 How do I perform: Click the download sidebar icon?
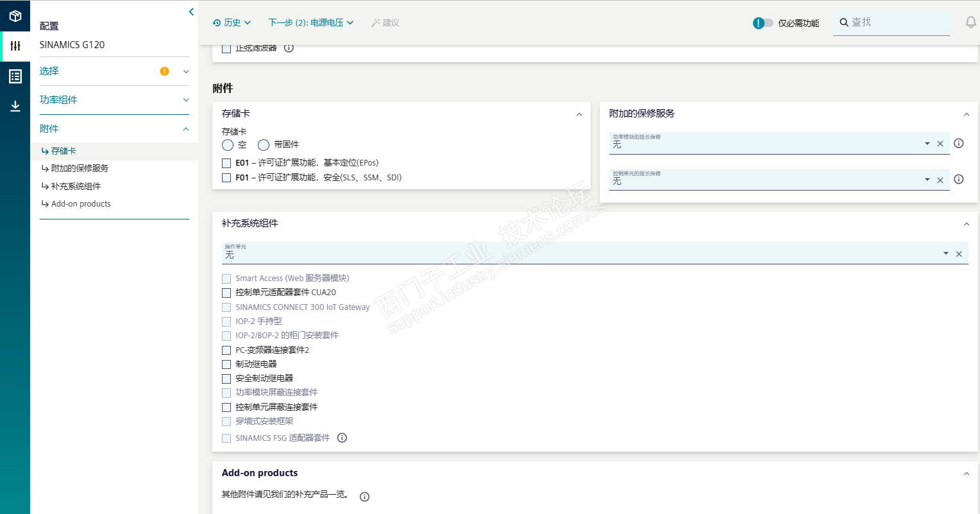point(15,106)
